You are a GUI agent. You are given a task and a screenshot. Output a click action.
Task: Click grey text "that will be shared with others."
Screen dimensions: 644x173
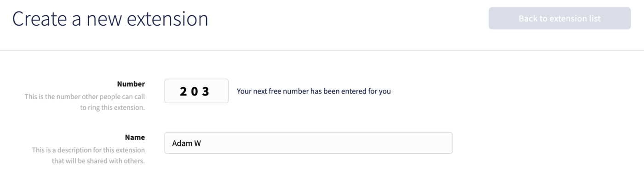point(98,161)
